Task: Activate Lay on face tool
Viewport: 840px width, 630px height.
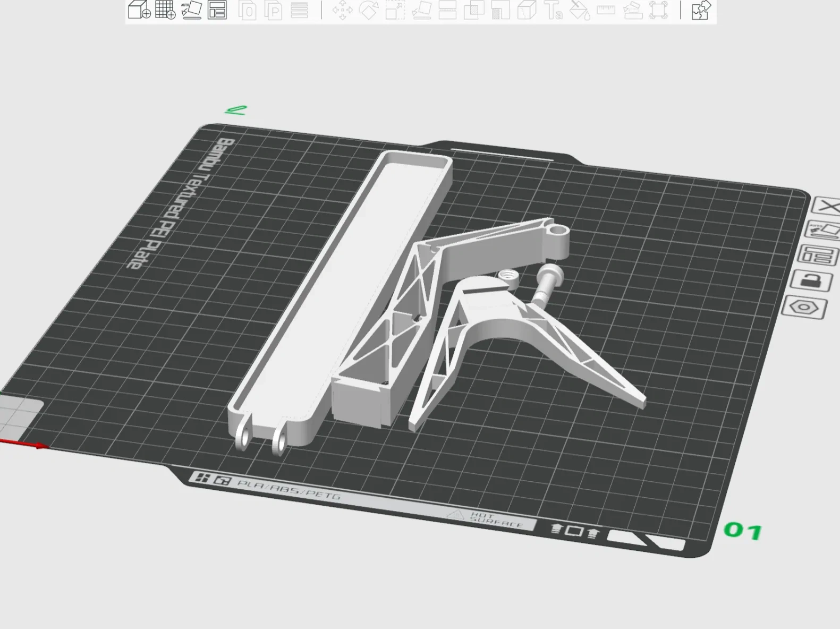Action: [421, 10]
